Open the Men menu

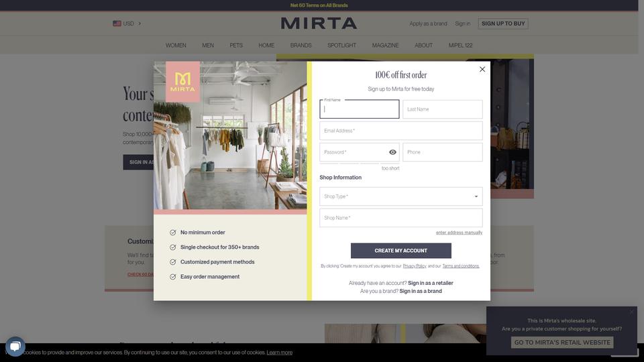click(x=208, y=45)
